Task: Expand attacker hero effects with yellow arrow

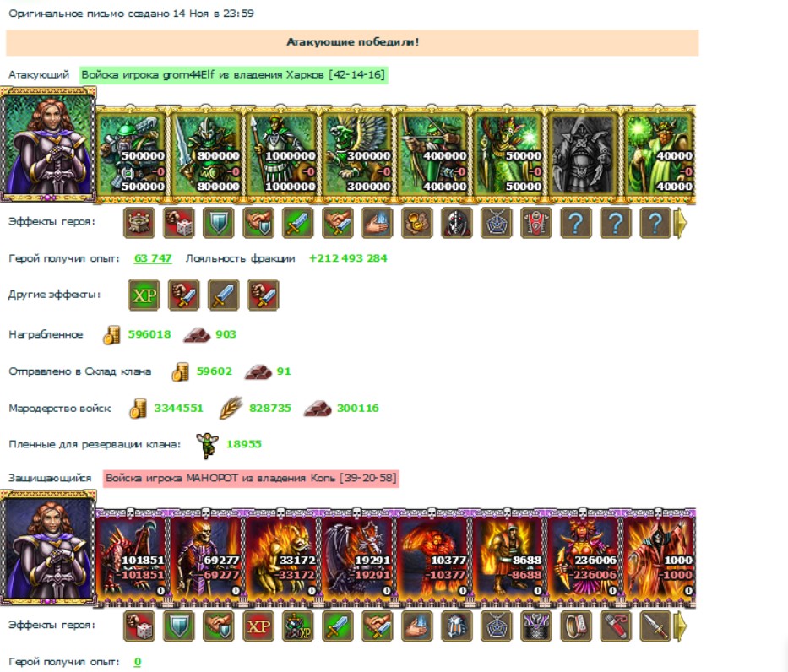Action: click(x=680, y=223)
